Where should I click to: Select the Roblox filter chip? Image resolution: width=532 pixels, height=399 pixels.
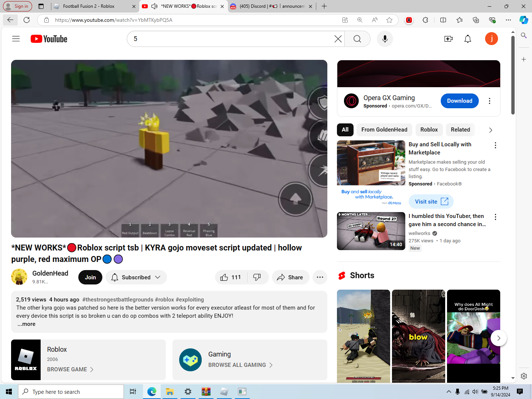coord(429,130)
